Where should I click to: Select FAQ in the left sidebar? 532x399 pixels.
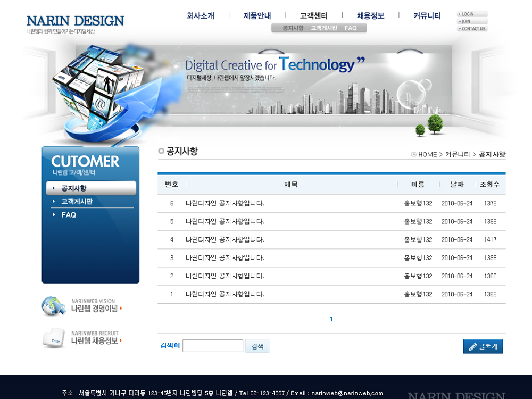[x=69, y=215]
